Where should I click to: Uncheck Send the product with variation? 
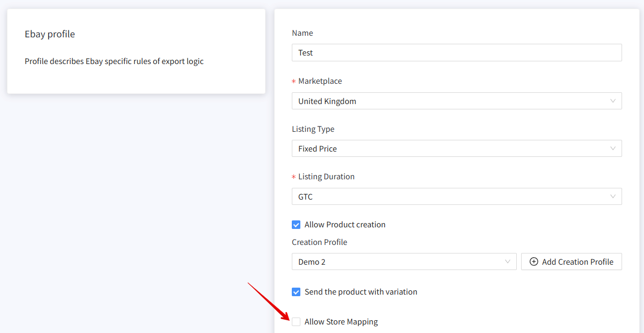click(x=296, y=292)
